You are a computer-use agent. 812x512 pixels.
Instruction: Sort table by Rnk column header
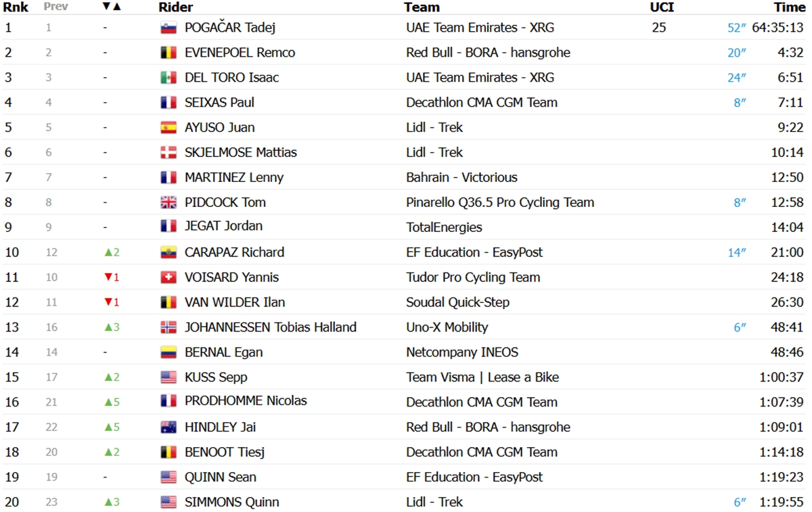tap(16, 7)
